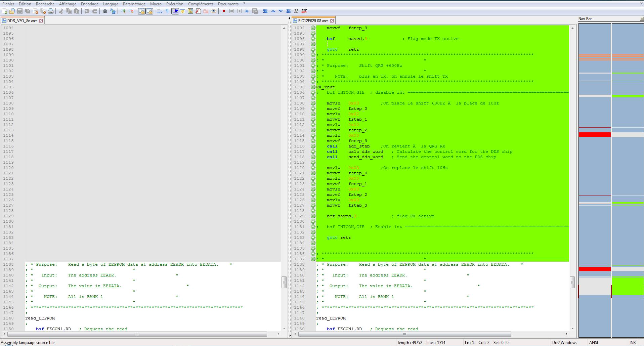Screen dimensions: 644x346
Task: Click the right pane horizontal scrollbar thumb
Action: (405, 334)
